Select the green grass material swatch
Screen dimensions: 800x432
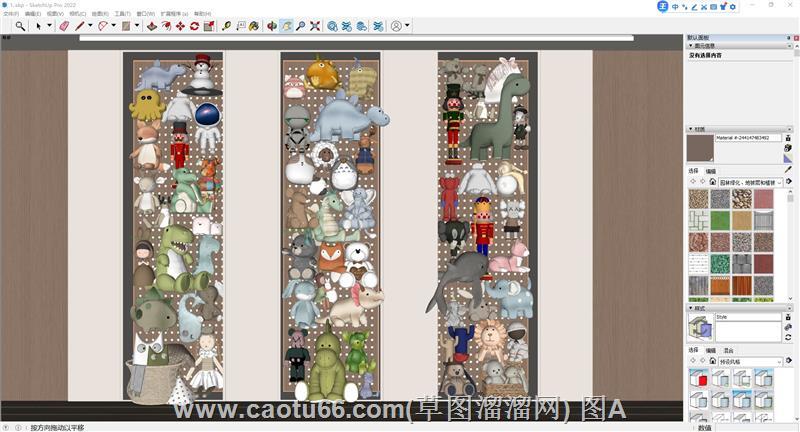point(720,221)
